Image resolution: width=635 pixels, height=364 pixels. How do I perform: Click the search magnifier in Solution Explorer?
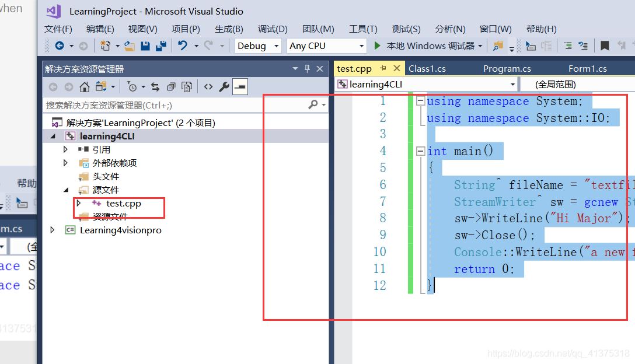tap(313, 105)
